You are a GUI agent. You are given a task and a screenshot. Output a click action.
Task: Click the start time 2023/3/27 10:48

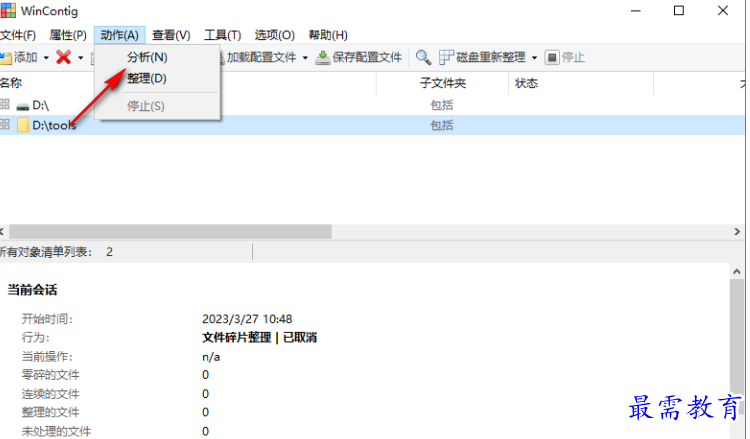(247, 319)
